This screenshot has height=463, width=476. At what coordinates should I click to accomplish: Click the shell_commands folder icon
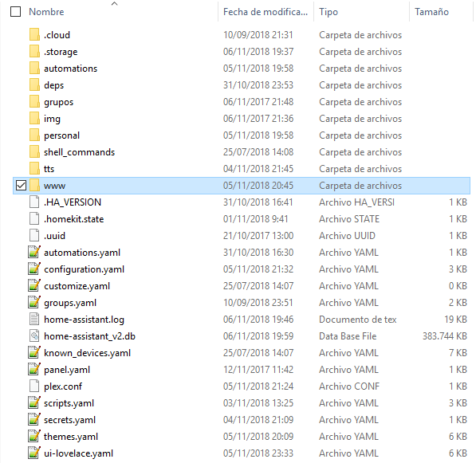(x=34, y=151)
